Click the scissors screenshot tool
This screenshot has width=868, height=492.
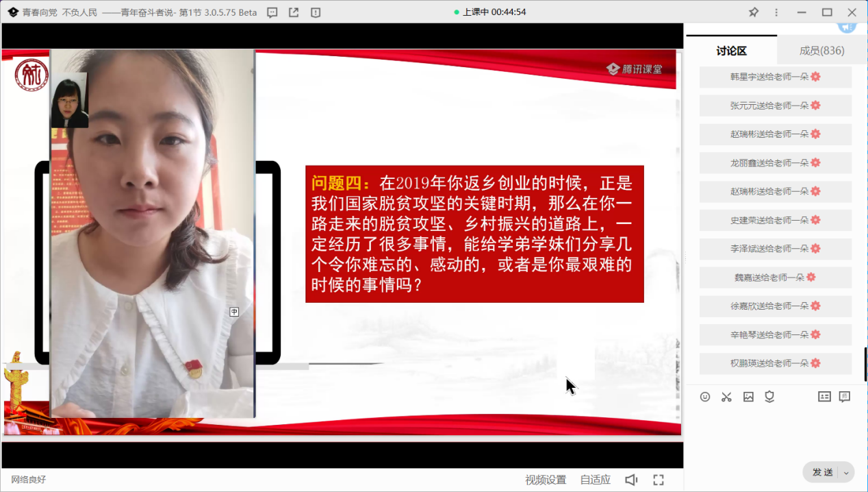pyautogui.click(x=726, y=397)
